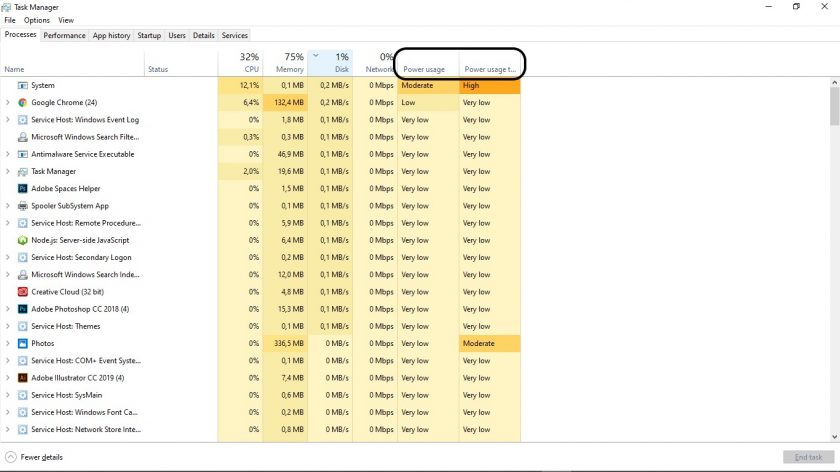Click the Network Store Interface service icon

[22, 429]
